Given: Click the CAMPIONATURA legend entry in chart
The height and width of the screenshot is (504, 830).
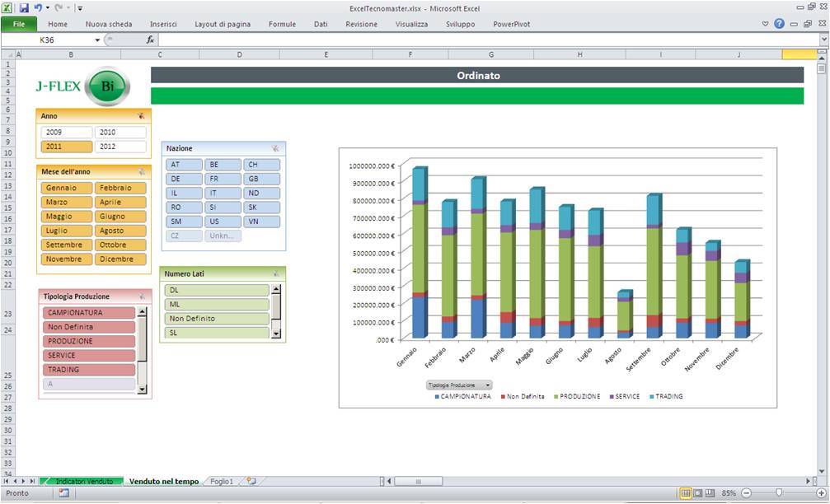Looking at the screenshot, I should pyautogui.click(x=462, y=396).
